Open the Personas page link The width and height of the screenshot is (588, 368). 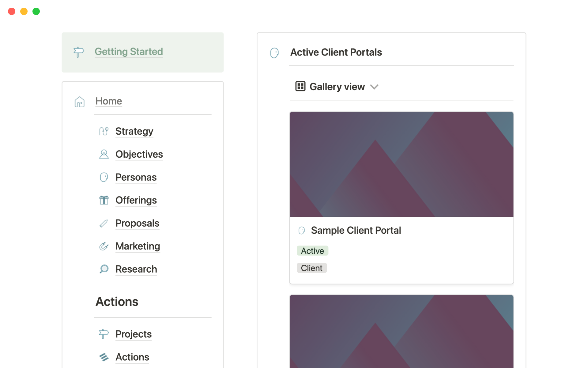tap(136, 177)
